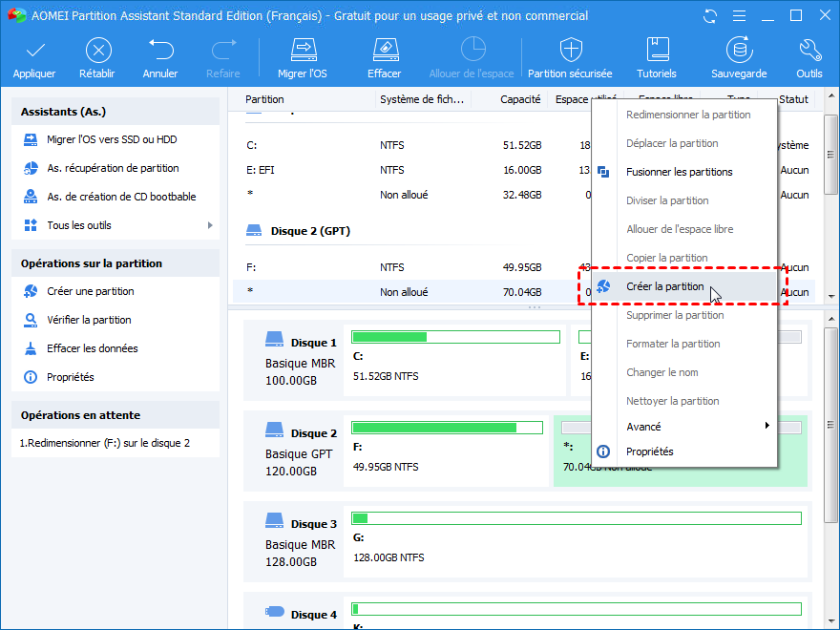The image size is (840, 630).
Task: Click Déplacer la partition menu entry
Action: [684, 143]
